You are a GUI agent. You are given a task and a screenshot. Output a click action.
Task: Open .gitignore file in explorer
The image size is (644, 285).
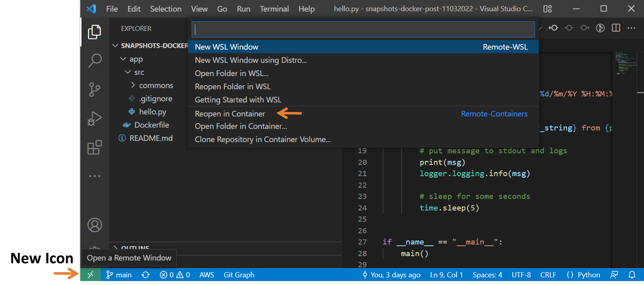point(155,98)
